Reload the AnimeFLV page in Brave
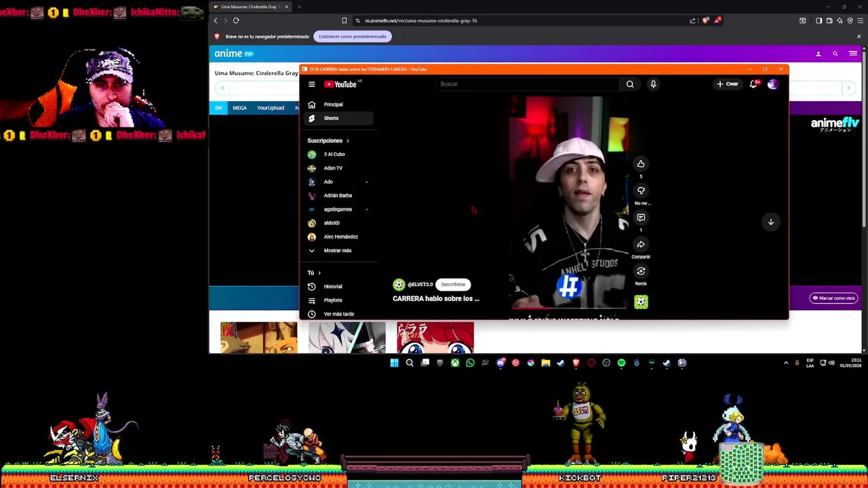The width and height of the screenshot is (868, 488). click(236, 20)
